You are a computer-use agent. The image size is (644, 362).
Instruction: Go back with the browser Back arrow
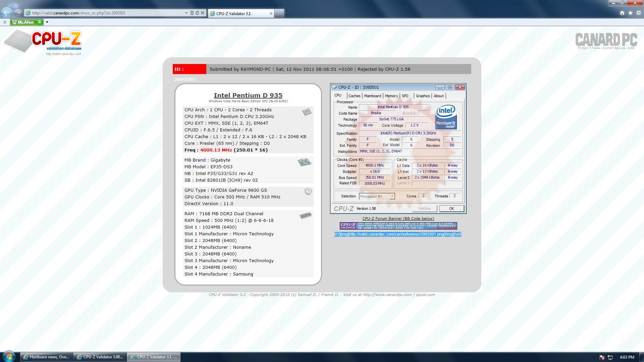[7, 13]
